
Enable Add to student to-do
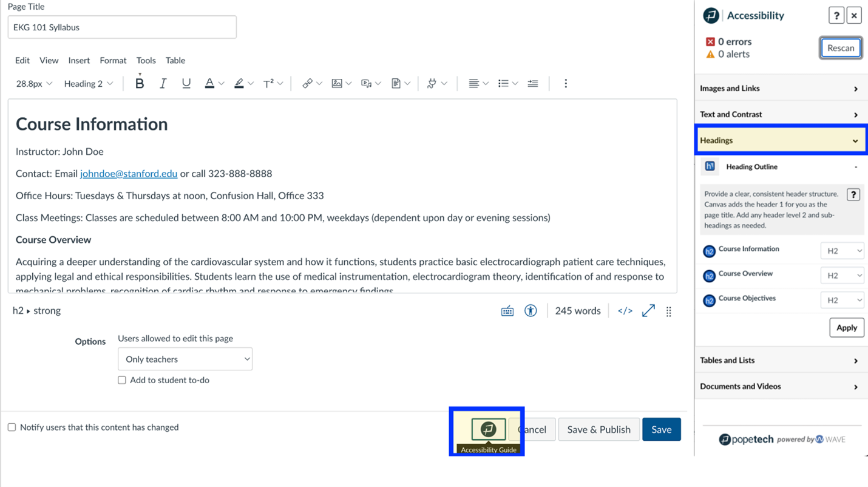click(122, 380)
